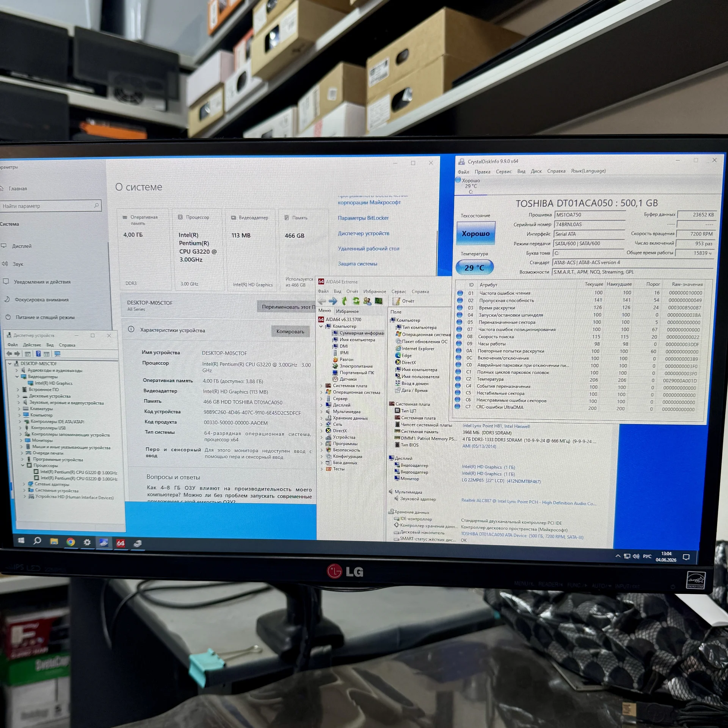
Task: Click the forward arrow in Диспетчер устройств toolbar
Action: point(17,354)
